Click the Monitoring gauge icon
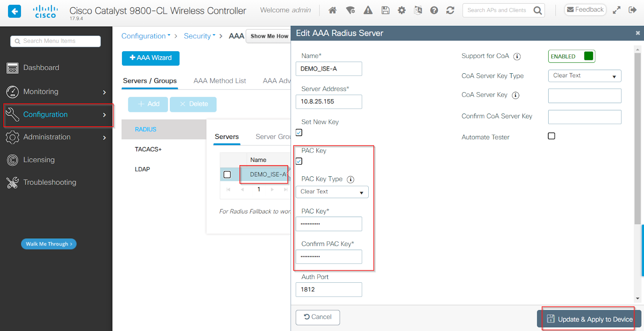Viewport: 644px width, 331px height. point(12,92)
